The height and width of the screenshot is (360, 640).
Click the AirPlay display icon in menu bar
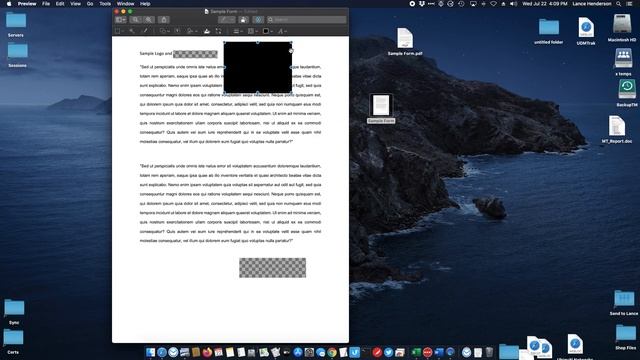coord(473,4)
